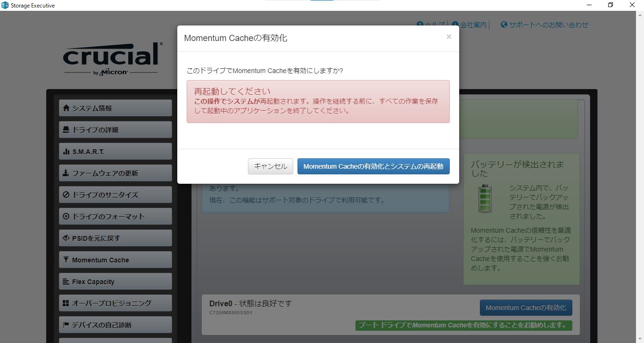Click the ban icon beside ドライブのサニタイズ
644x343 pixels.
coord(66,195)
